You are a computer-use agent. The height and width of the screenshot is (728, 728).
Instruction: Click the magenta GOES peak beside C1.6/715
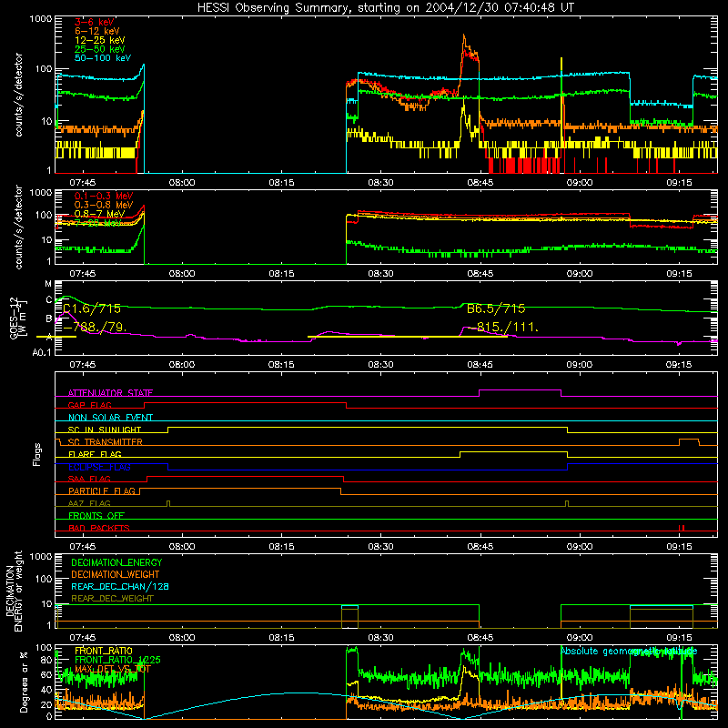click(x=66, y=313)
